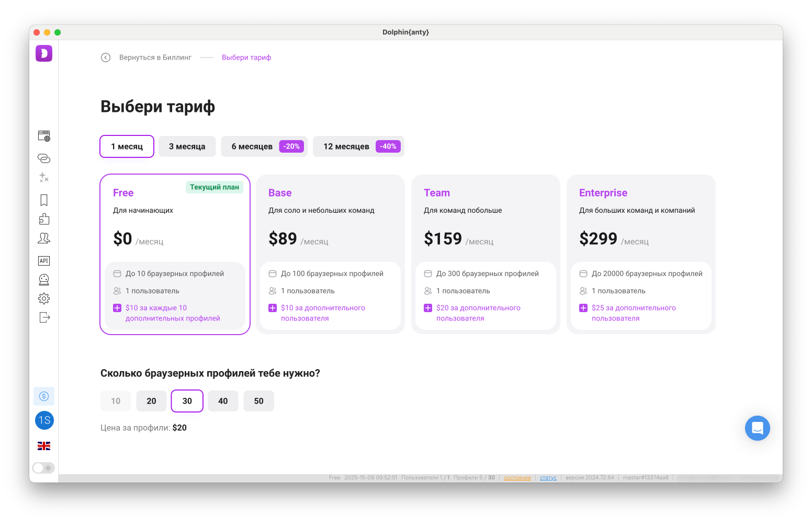Open the sparkle automation icon in sidebar
Viewport: 812px width, 516px height.
pyautogui.click(x=44, y=177)
